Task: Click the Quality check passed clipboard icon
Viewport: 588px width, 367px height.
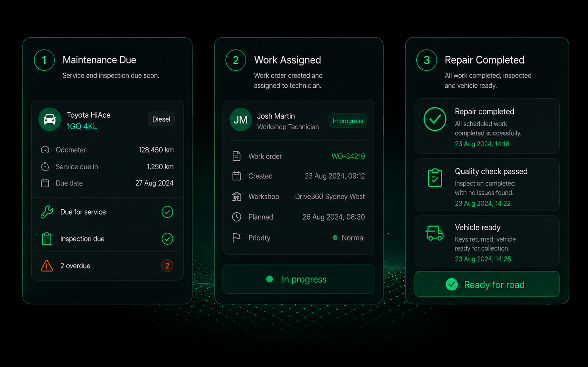Action: tap(435, 178)
